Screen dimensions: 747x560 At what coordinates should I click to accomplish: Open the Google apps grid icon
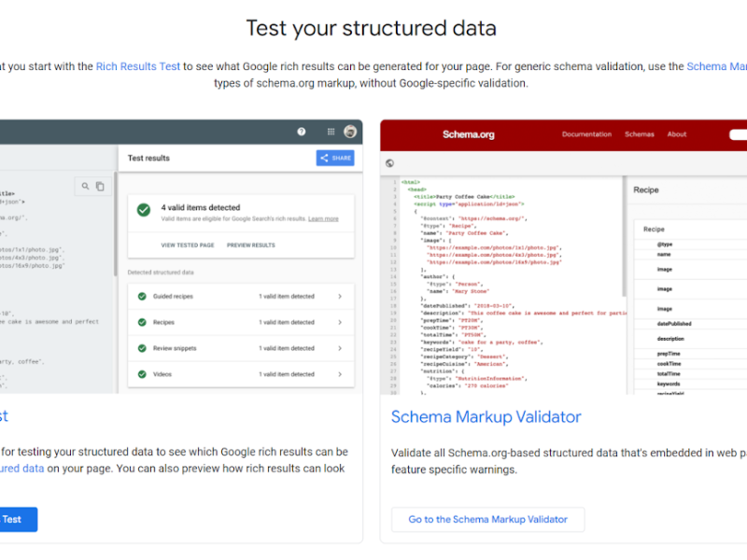331,132
